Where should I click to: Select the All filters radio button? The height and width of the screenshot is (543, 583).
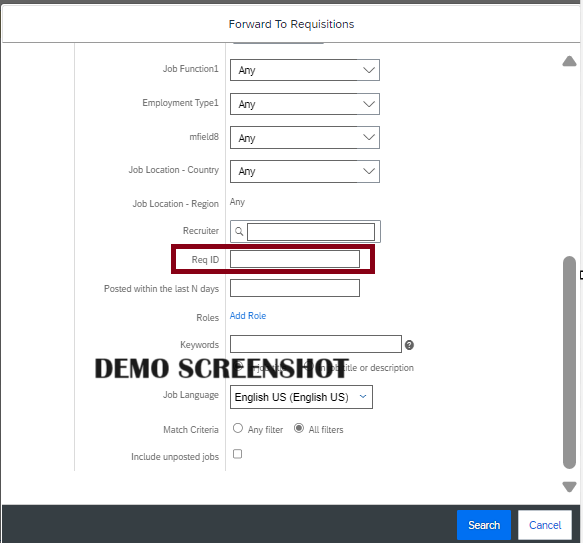[x=299, y=428]
